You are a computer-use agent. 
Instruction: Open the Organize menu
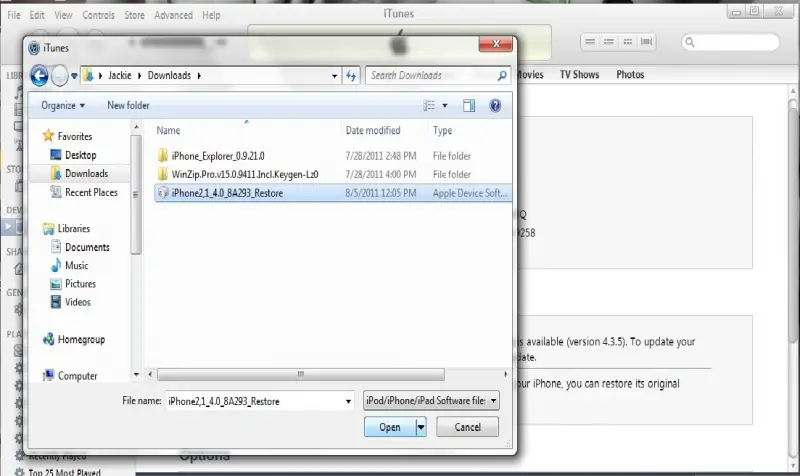(x=63, y=106)
